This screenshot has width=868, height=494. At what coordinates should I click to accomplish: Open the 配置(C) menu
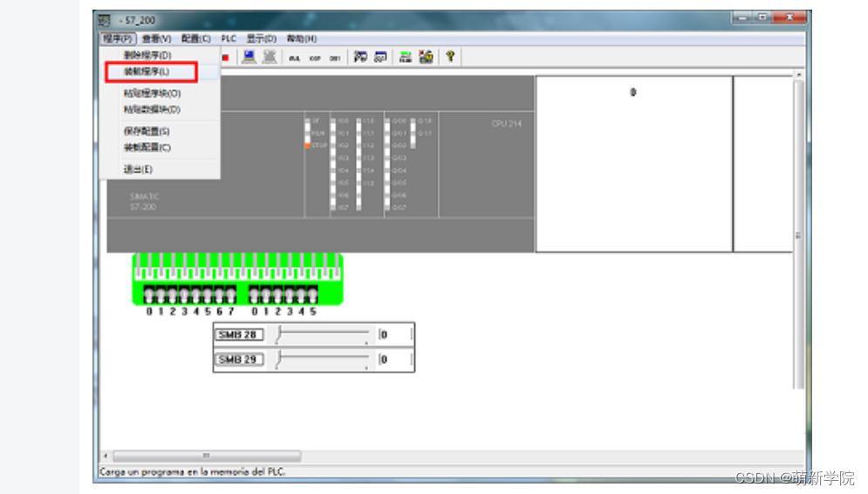196,38
